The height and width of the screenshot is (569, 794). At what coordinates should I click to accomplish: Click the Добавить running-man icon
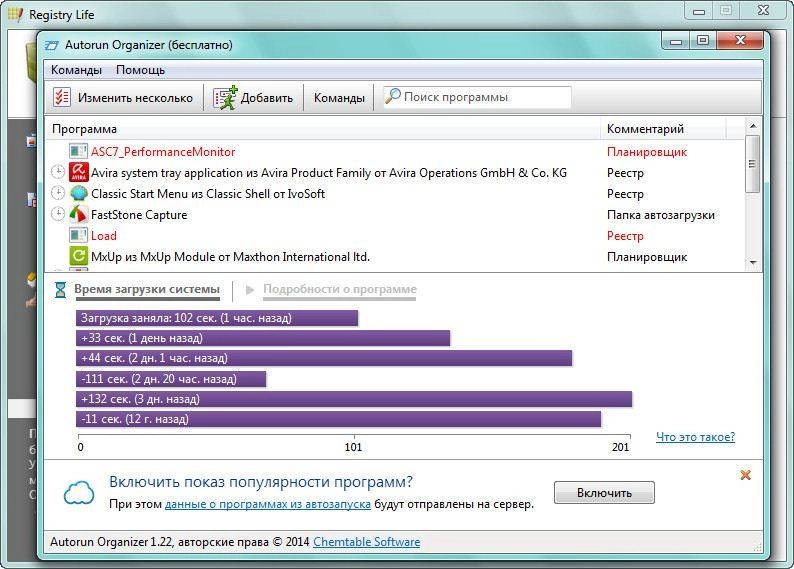(x=225, y=97)
